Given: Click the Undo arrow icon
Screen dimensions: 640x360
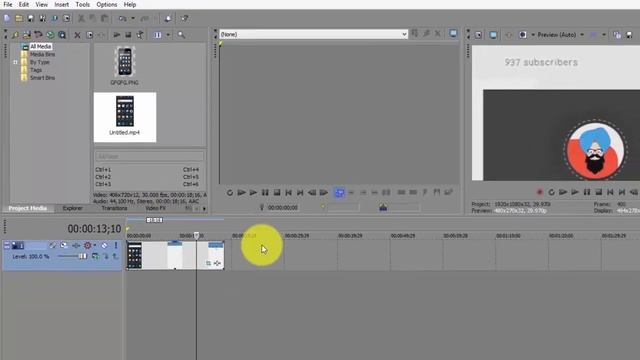Looking at the screenshot, I should (122, 18).
